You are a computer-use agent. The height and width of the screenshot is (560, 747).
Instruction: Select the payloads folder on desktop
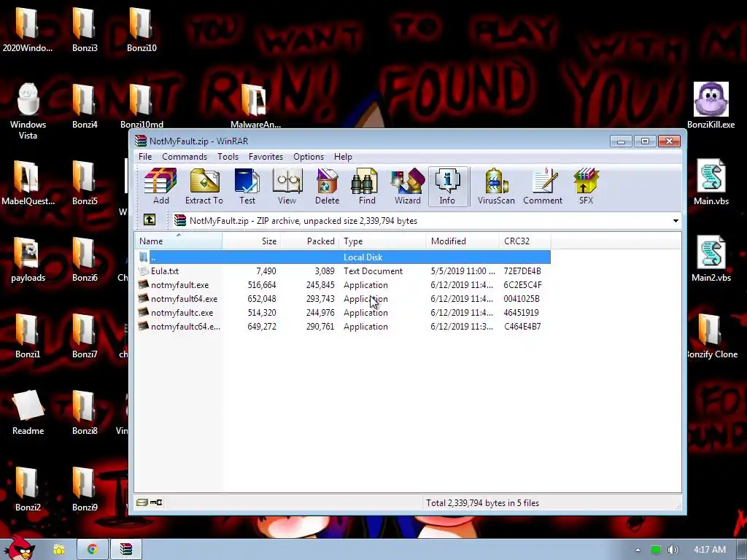(x=28, y=260)
